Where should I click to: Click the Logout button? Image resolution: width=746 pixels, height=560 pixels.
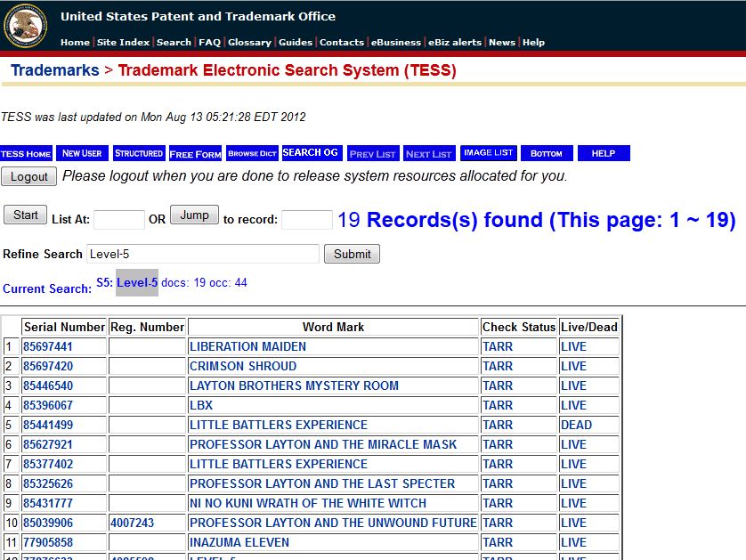point(29,176)
